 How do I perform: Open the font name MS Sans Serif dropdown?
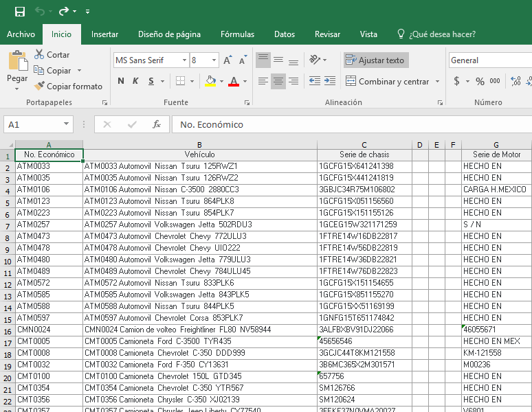(184, 60)
